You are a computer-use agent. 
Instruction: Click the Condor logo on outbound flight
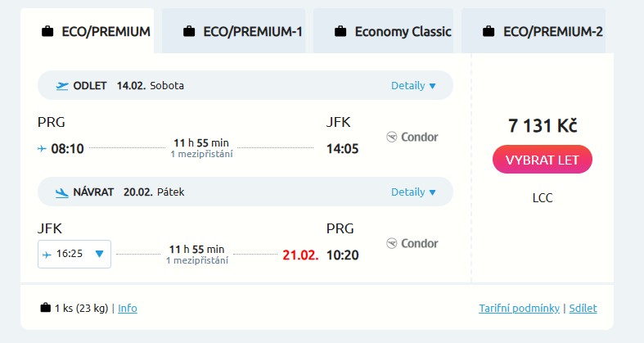pos(412,137)
